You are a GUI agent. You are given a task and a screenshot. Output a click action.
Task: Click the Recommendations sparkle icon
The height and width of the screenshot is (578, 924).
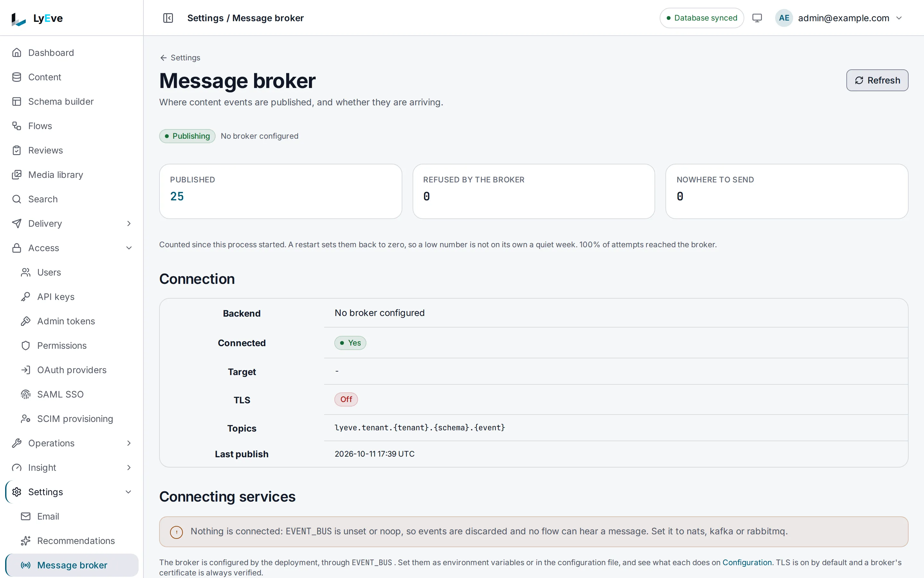pos(26,540)
